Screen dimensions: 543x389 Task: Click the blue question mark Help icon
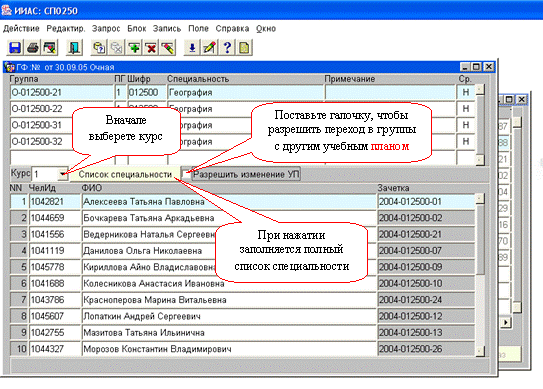click(227, 47)
